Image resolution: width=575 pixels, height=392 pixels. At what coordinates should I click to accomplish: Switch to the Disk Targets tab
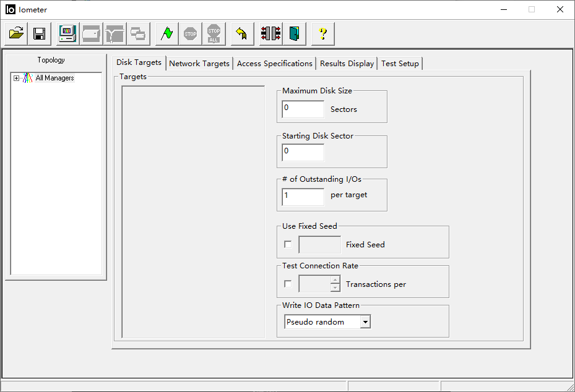(x=139, y=62)
